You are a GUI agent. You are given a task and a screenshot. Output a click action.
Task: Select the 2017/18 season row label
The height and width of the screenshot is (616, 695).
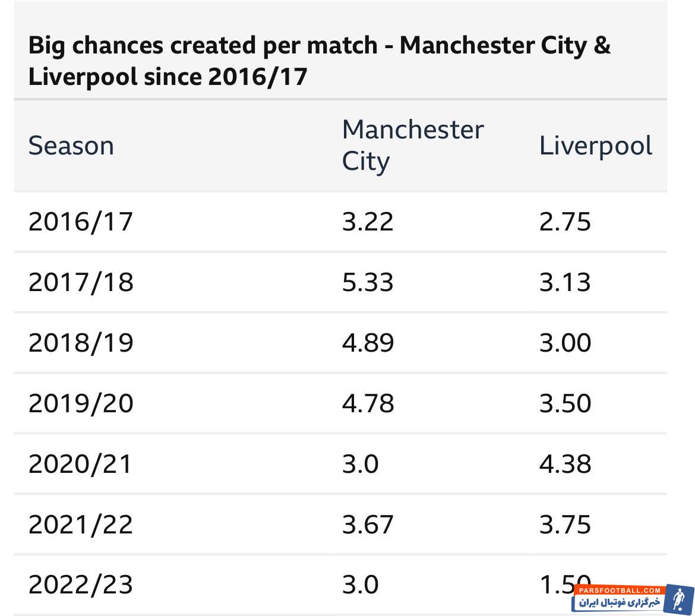point(80,282)
